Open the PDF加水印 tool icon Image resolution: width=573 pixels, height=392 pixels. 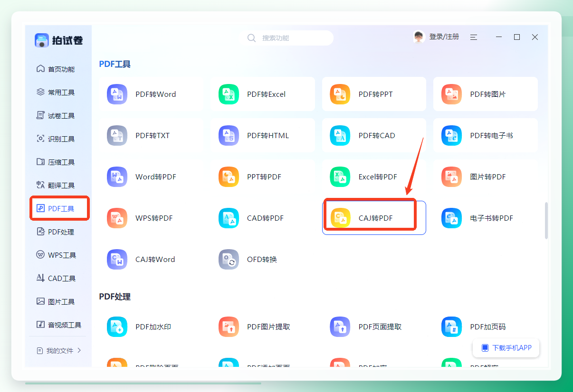click(x=117, y=327)
